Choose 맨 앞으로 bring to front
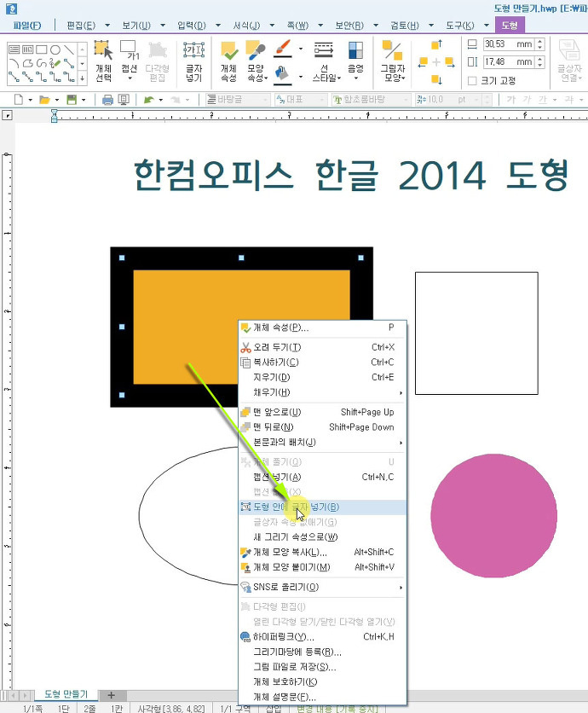The image size is (588, 713). coord(322,413)
